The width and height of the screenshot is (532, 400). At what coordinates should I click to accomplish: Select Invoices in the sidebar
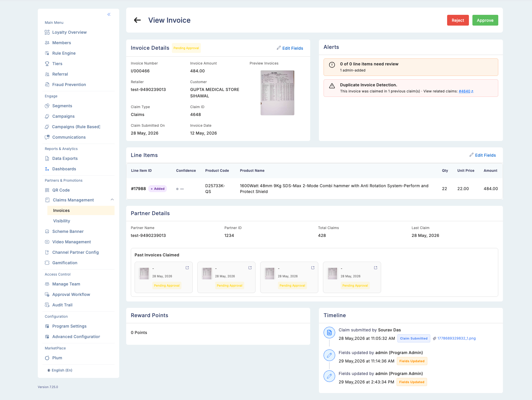(x=81, y=210)
